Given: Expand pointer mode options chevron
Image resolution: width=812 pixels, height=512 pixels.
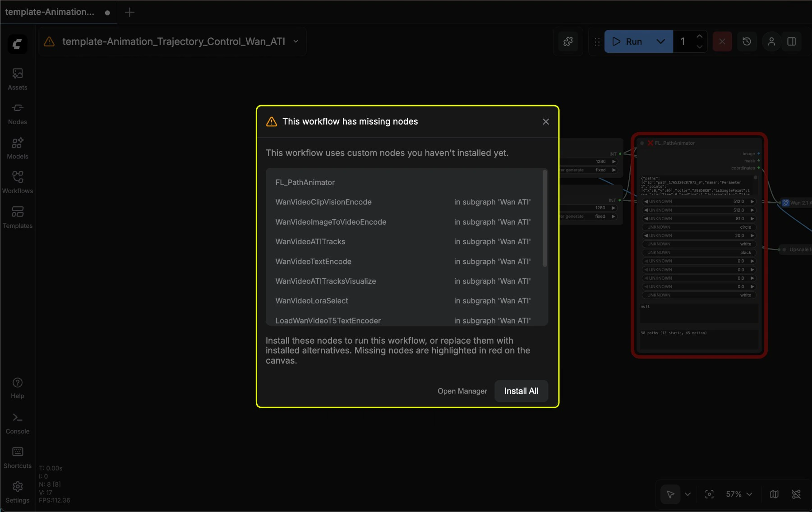Looking at the screenshot, I should tap(687, 494).
